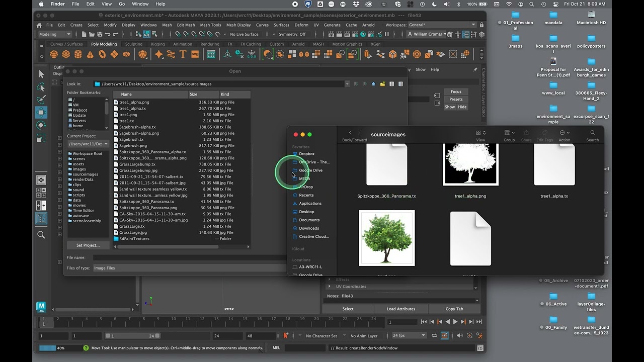Click Google Drive in Finder sidebar

click(x=310, y=170)
